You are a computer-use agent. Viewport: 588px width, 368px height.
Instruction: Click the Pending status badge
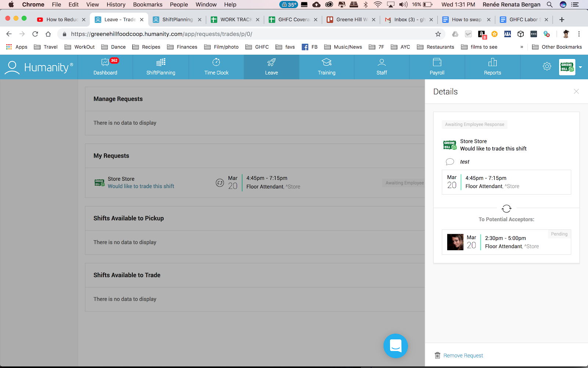(x=559, y=234)
